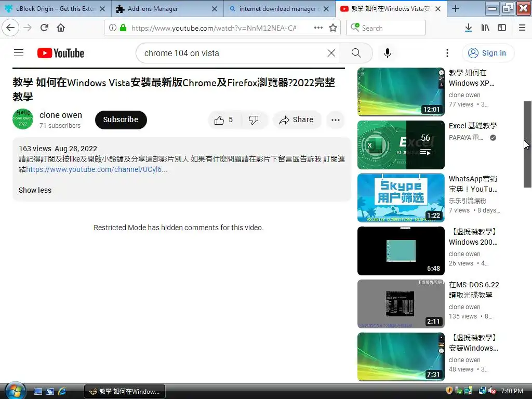Launch Internet Explorer from quick launch

point(62,392)
